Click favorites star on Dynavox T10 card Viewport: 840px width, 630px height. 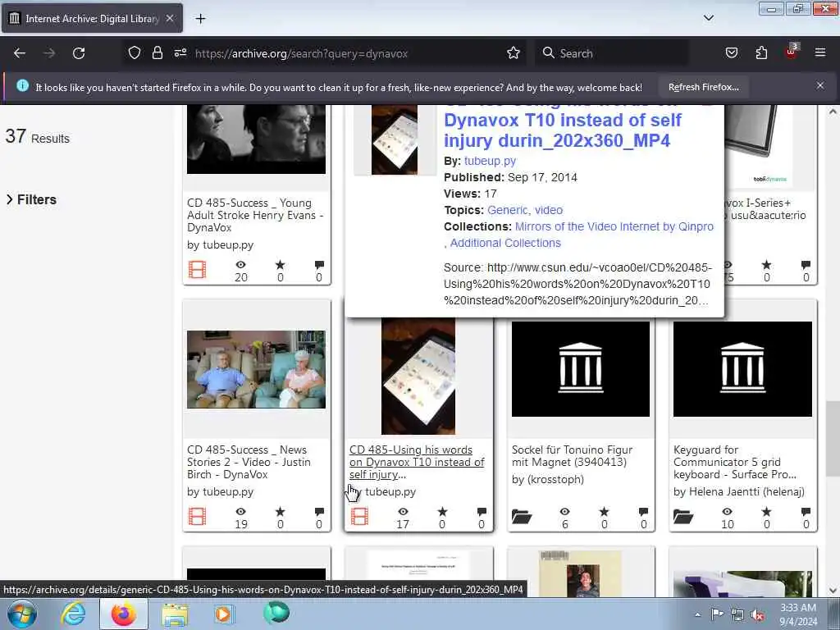point(442,512)
